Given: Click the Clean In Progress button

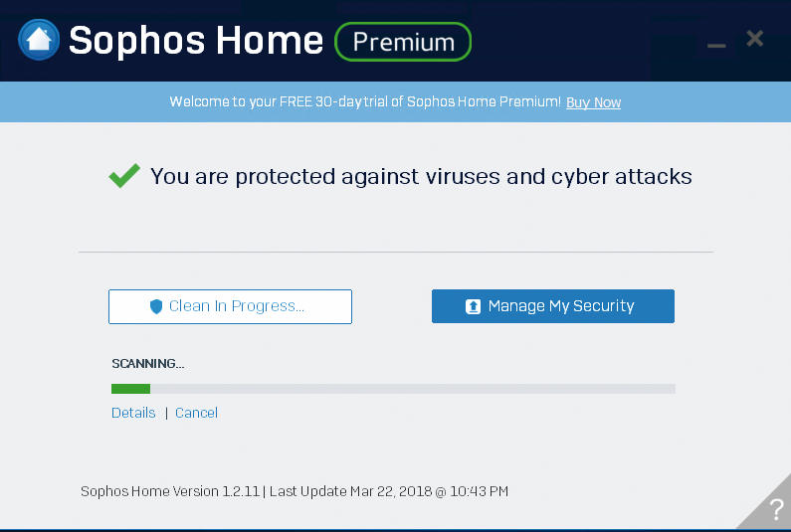Looking at the screenshot, I should 230,306.
